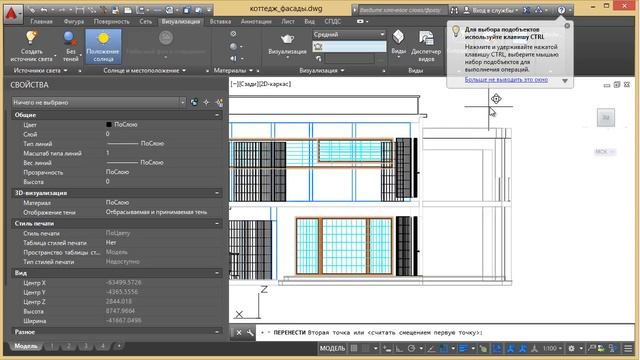Image resolution: width=640 pixels, height=360 pixels.
Task: Click the wrench icon on command line
Action: (x=250, y=333)
